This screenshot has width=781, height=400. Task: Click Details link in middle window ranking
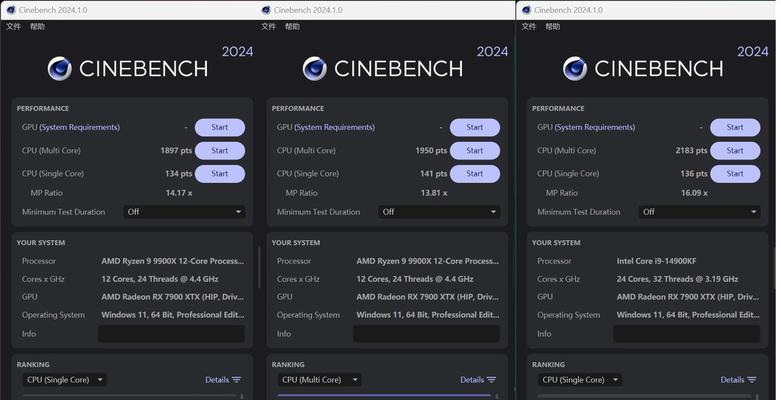click(478, 380)
